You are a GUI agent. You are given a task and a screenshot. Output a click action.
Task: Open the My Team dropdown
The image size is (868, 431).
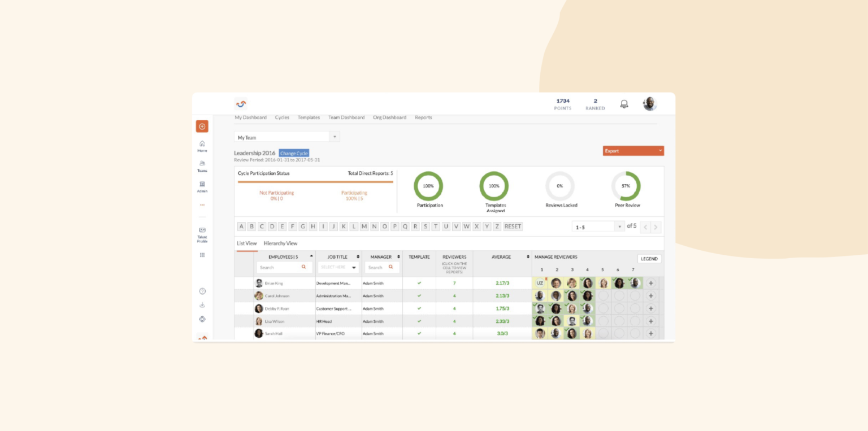(287, 137)
